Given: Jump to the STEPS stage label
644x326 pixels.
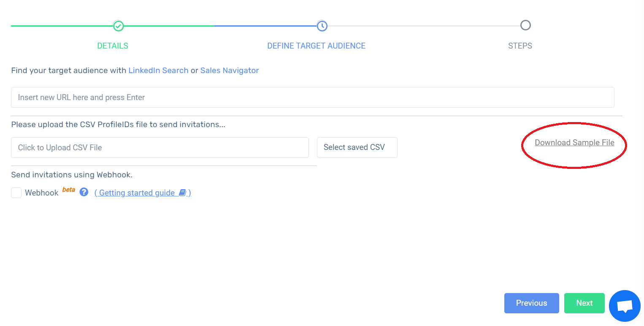Looking at the screenshot, I should click(520, 46).
